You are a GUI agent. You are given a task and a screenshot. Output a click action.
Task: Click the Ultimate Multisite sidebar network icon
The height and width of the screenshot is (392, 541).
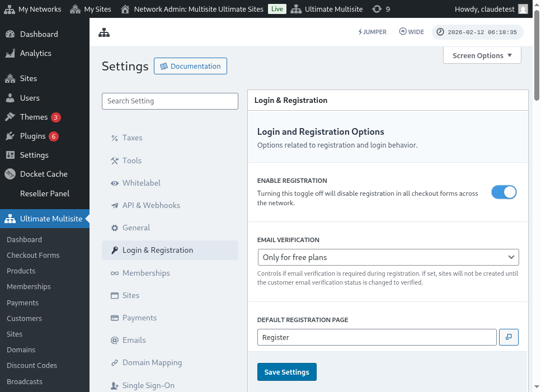[x=11, y=219]
